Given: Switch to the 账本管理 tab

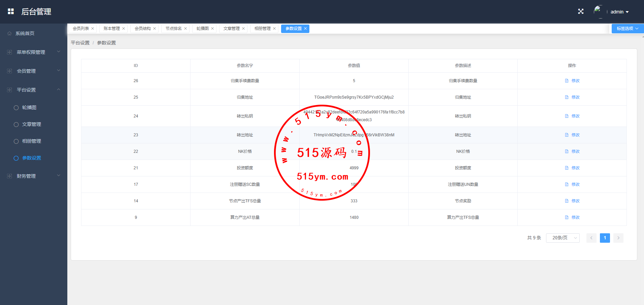Looking at the screenshot, I should tap(111, 29).
